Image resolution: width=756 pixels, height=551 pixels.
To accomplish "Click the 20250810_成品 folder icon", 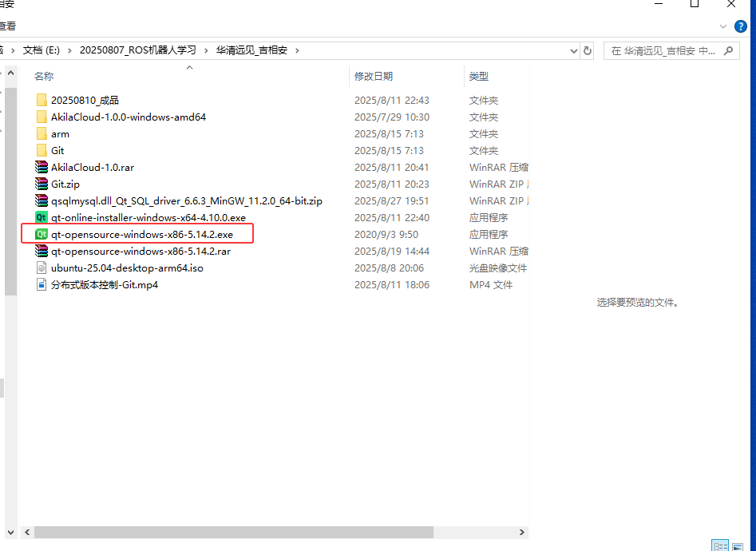I will pos(42,100).
